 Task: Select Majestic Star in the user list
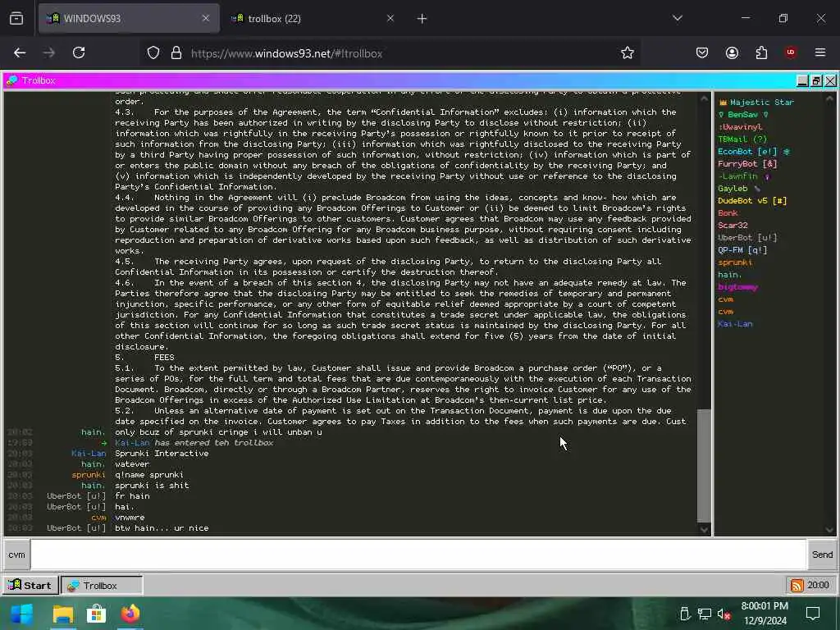762,102
